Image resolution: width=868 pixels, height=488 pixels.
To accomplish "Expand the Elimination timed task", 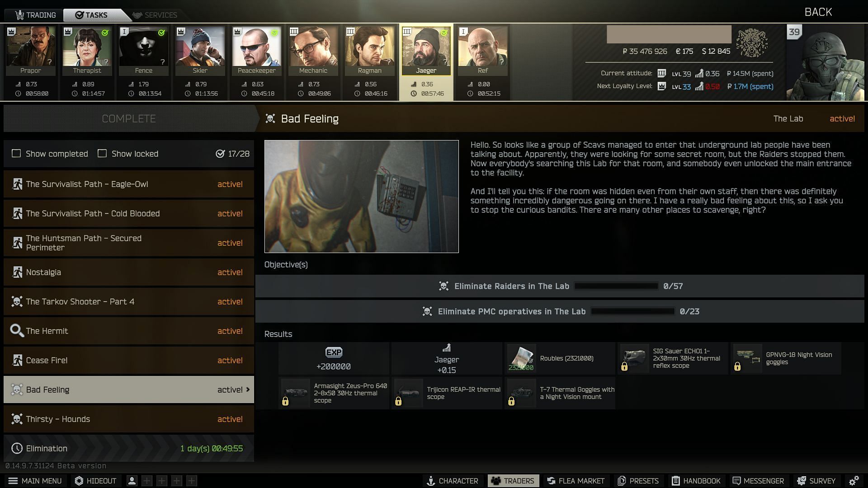I will pos(128,448).
